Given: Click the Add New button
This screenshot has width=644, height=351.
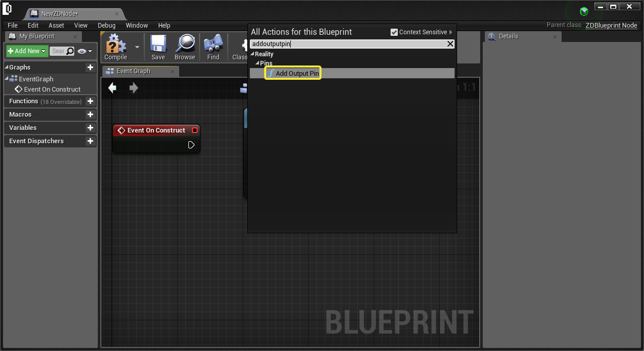Looking at the screenshot, I should tap(27, 51).
